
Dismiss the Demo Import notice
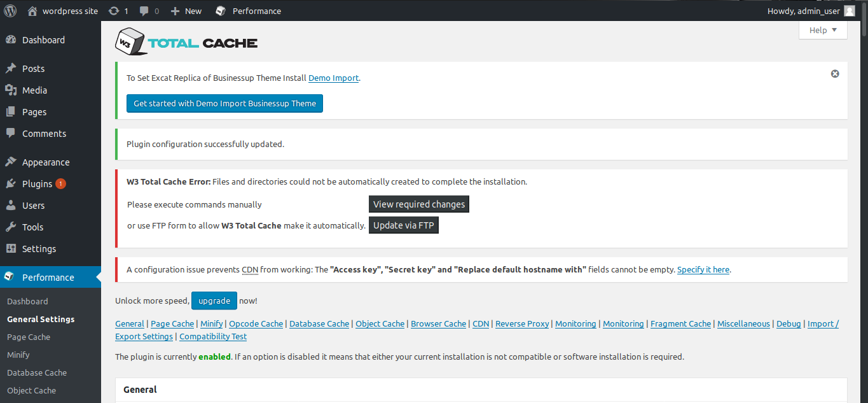(x=835, y=74)
